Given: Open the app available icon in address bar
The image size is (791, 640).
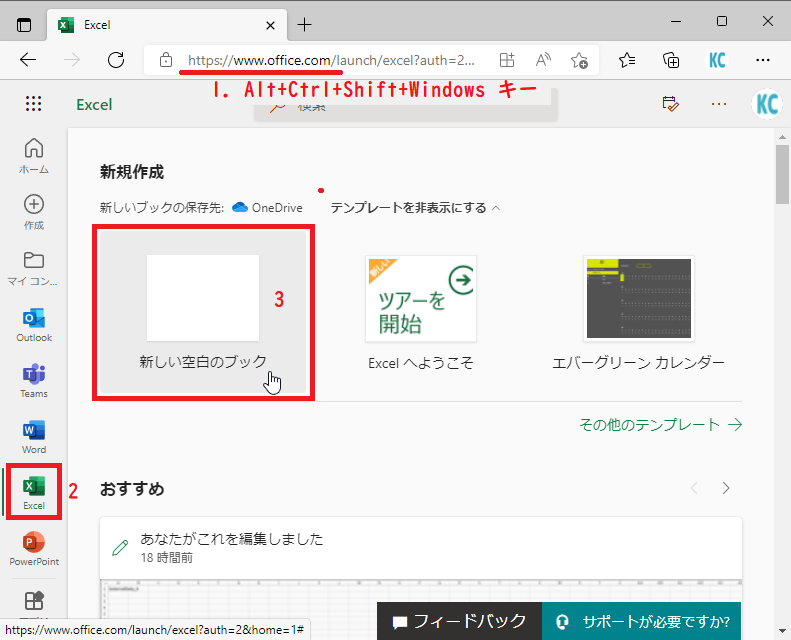Looking at the screenshot, I should tap(507, 60).
